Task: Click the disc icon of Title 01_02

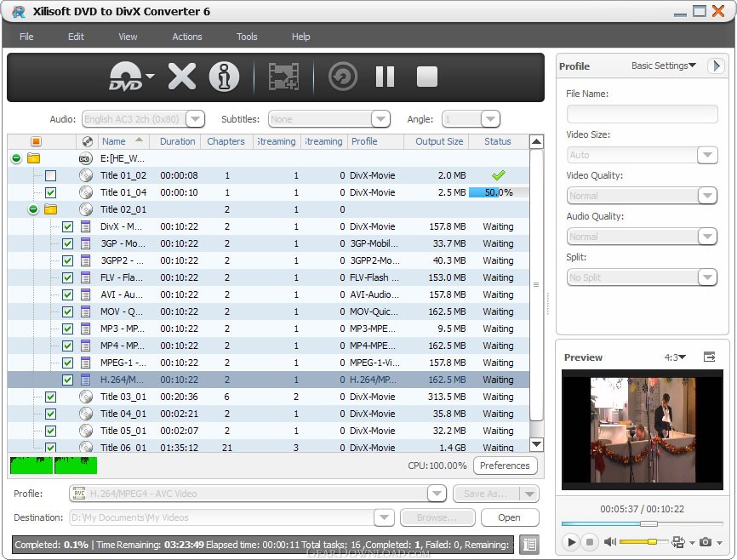Action: [x=86, y=175]
